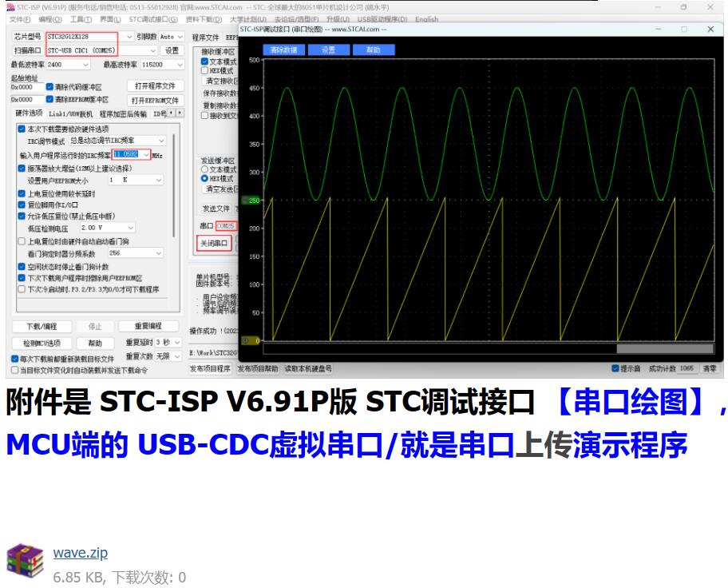This screenshot has width=728, height=588.
Task: Enable 当目标文件变化时自动装载 checkbox
Action: (x=15, y=370)
